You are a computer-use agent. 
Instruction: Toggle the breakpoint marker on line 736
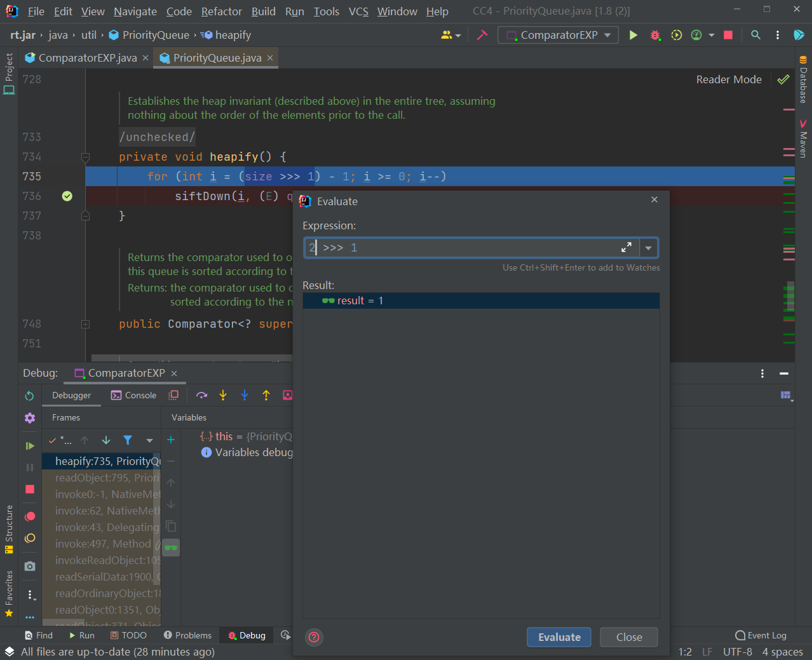[67, 196]
